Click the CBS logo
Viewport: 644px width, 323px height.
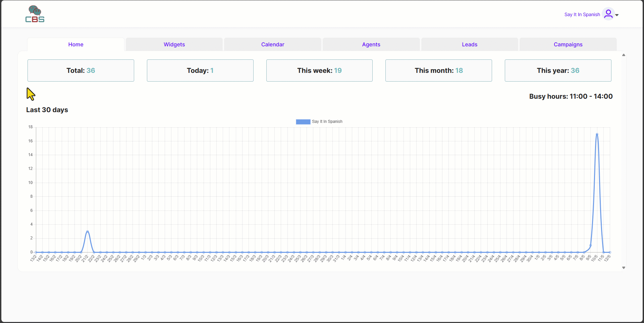pyautogui.click(x=35, y=14)
